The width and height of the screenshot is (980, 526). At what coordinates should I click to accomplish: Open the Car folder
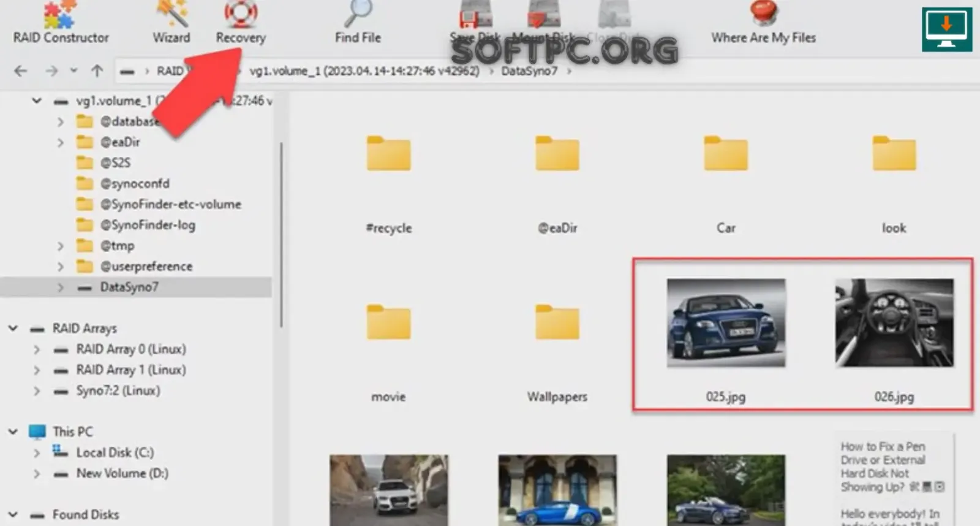(726, 185)
